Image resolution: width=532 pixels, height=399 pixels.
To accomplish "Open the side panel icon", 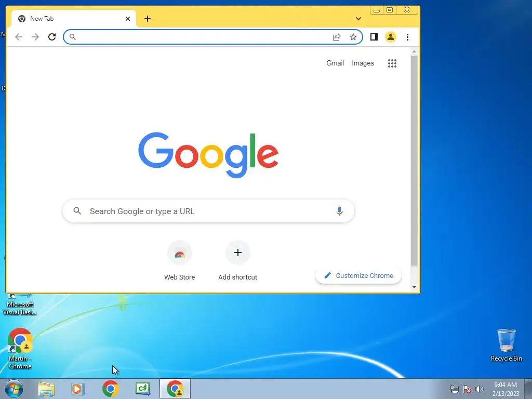I will click(374, 37).
